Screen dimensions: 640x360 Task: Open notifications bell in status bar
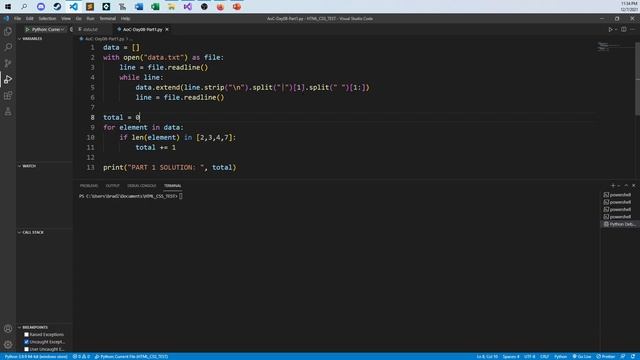633,356
